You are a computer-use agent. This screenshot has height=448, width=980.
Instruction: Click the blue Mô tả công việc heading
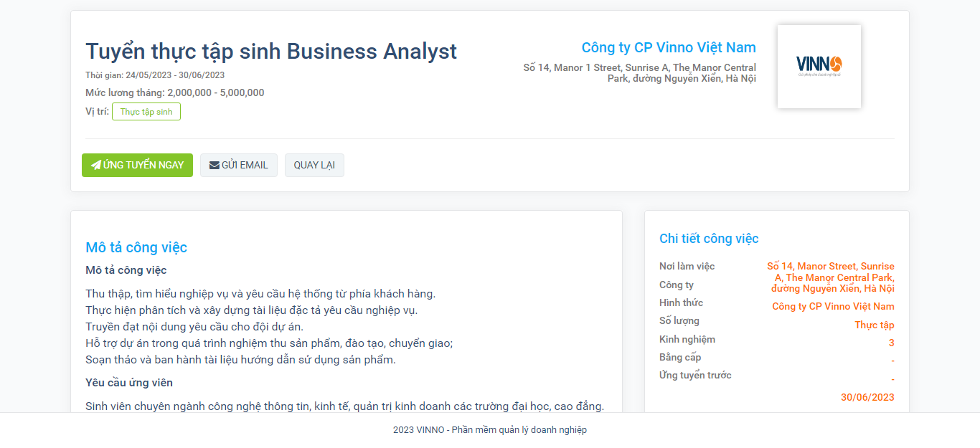136,248
